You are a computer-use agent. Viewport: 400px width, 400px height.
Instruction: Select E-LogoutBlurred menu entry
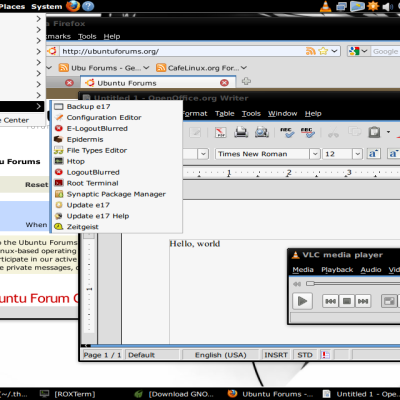pos(118,128)
